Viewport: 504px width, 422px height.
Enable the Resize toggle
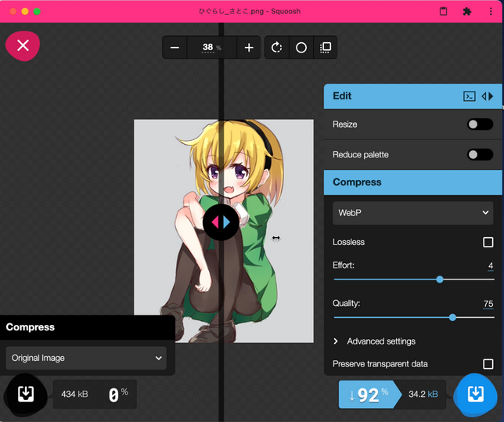point(480,124)
